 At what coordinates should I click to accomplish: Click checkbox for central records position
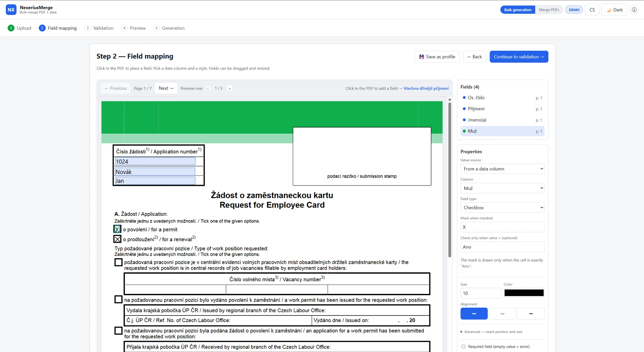[118, 262]
